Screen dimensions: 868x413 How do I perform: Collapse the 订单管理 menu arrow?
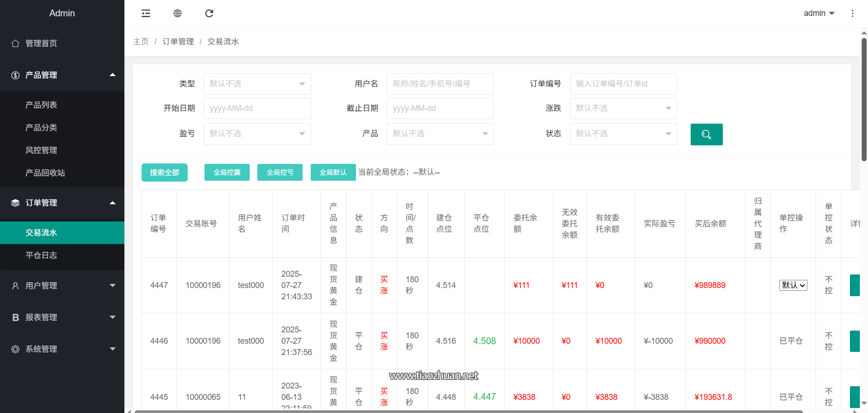113,203
